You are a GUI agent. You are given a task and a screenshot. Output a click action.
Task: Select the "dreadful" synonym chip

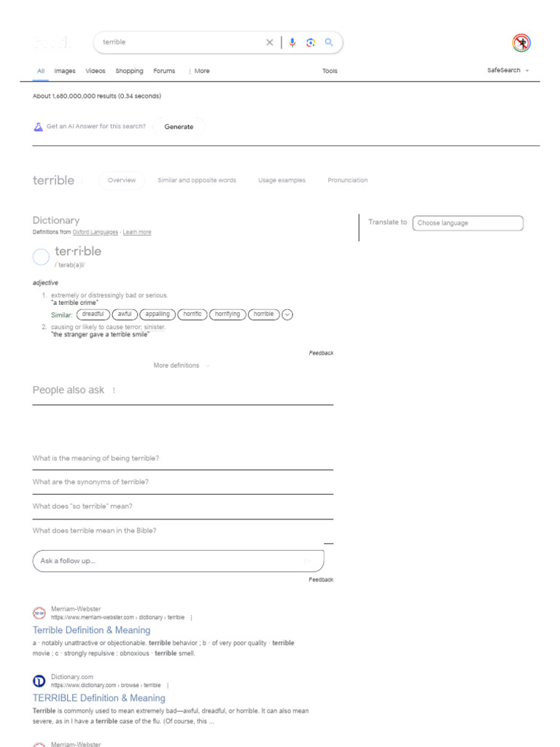(93, 314)
